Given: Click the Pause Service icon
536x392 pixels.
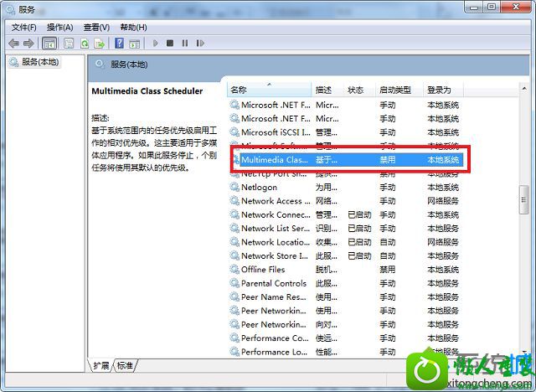Looking at the screenshot, I should point(185,43).
